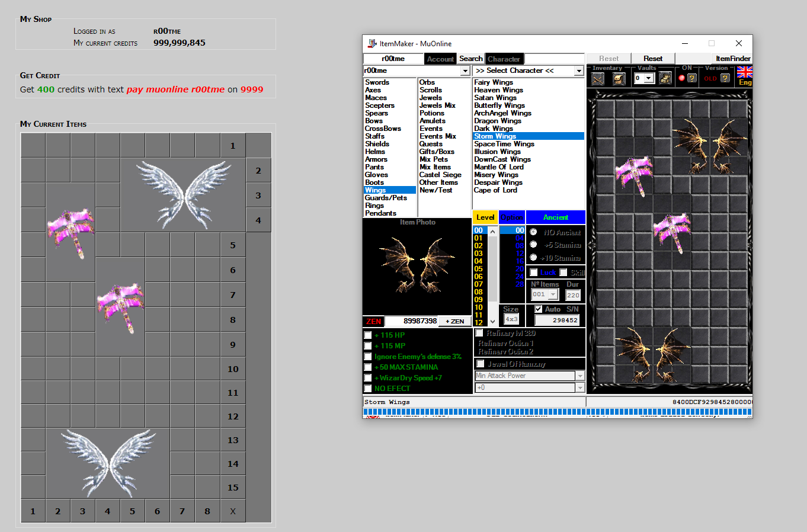Click the help question mark under Version
Image resolution: width=807 pixels, height=532 pixels.
coord(725,78)
